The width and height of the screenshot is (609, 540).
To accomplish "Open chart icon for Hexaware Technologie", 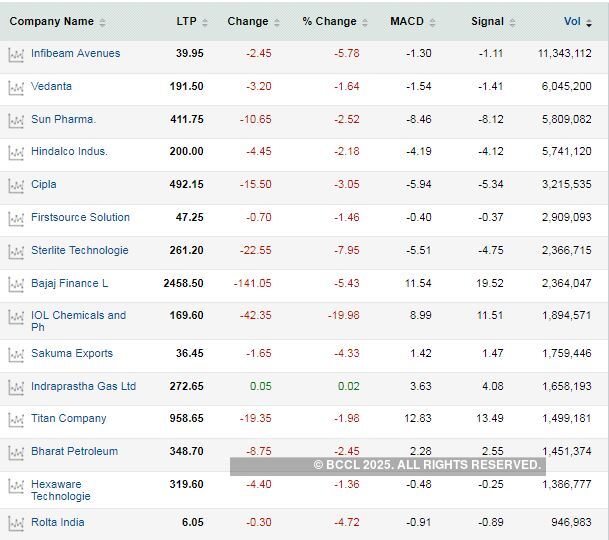I will (16, 486).
